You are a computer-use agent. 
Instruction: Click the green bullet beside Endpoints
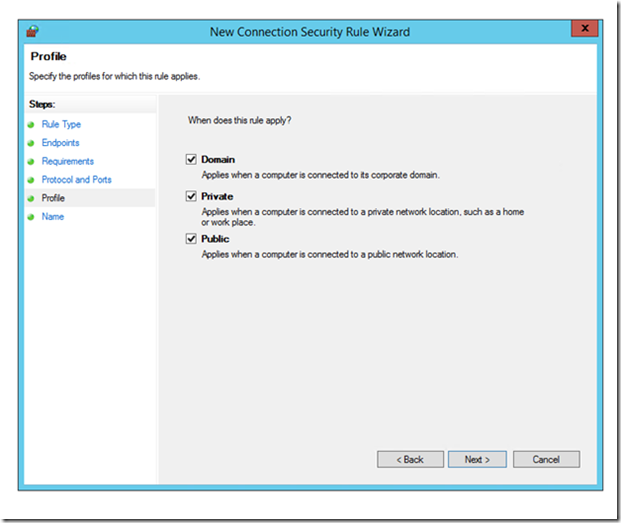(x=31, y=143)
